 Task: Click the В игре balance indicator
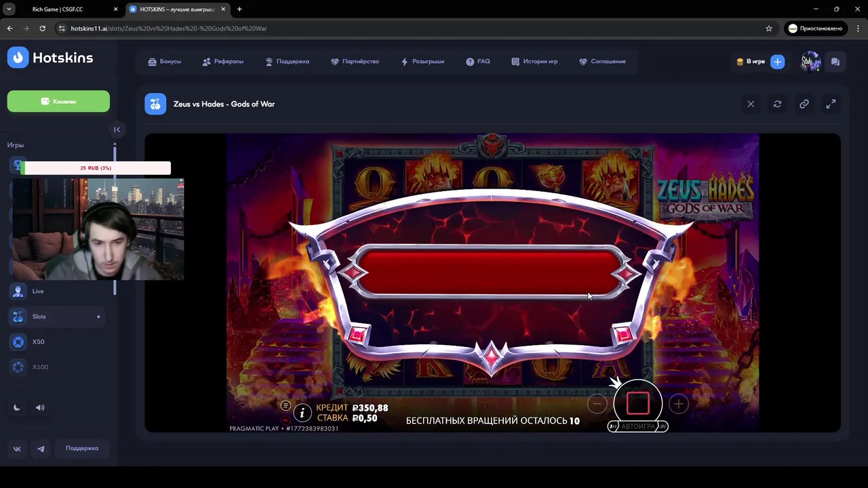click(751, 62)
